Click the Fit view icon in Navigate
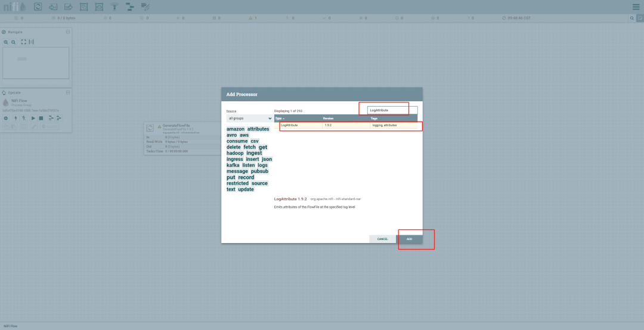Screen dimensions: 644x330 click(x=23, y=42)
